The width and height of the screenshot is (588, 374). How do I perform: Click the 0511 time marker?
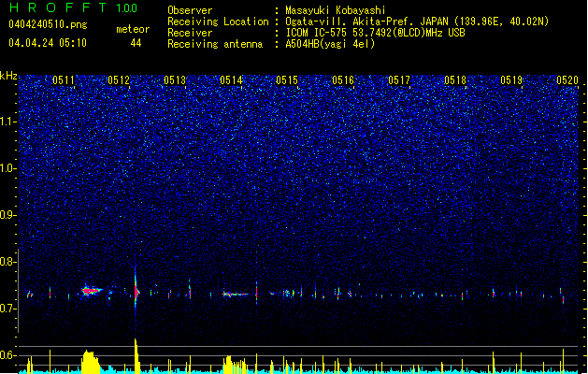click(x=63, y=80)
